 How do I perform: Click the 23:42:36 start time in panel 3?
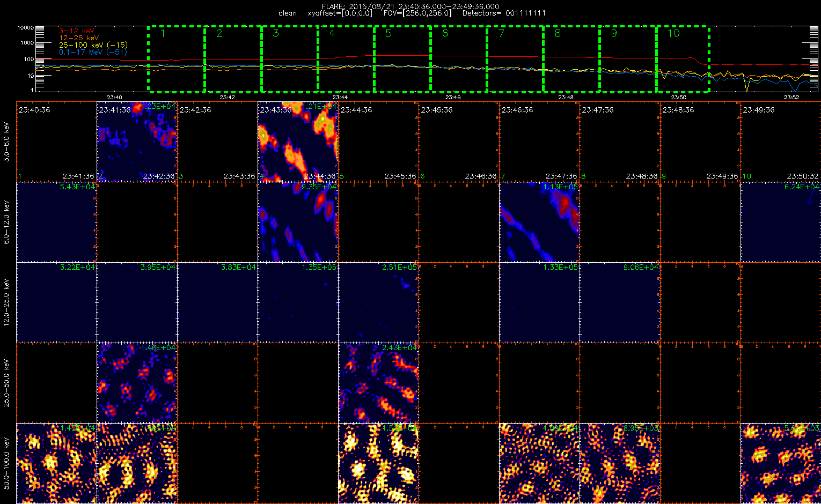(195, 109)
